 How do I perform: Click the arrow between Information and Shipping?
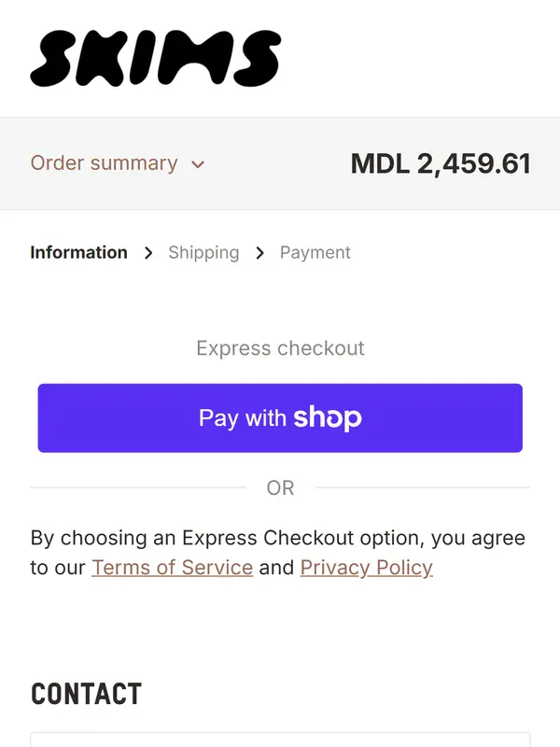[148, 253]
